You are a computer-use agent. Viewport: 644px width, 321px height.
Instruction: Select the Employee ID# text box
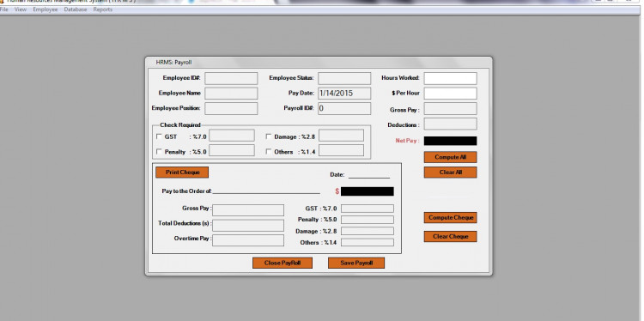231,78
